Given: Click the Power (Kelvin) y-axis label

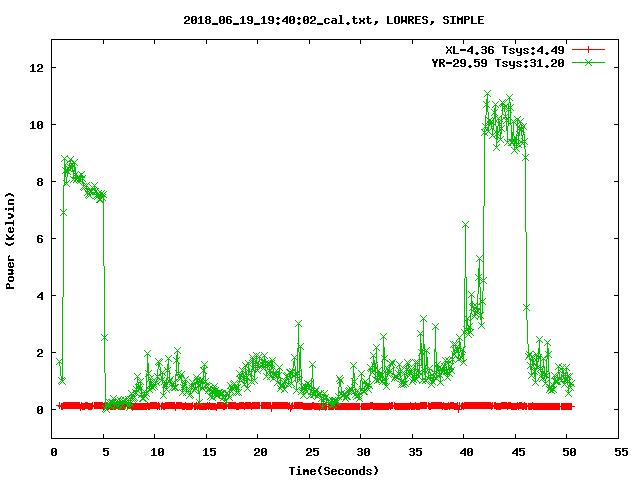Looking at the screenshot, I should 10,241.
